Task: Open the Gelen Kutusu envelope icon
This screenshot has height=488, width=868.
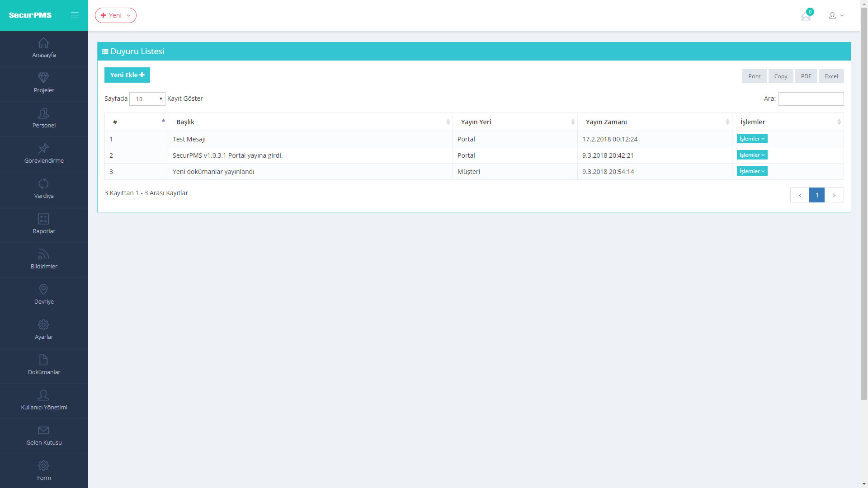Action: (x=43, y=430)
